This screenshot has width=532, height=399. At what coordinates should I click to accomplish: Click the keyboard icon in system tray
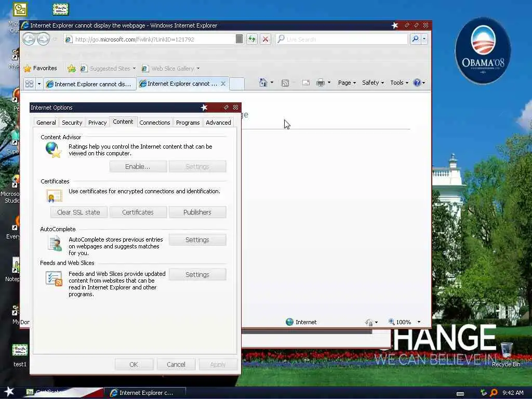pos(460,394)
